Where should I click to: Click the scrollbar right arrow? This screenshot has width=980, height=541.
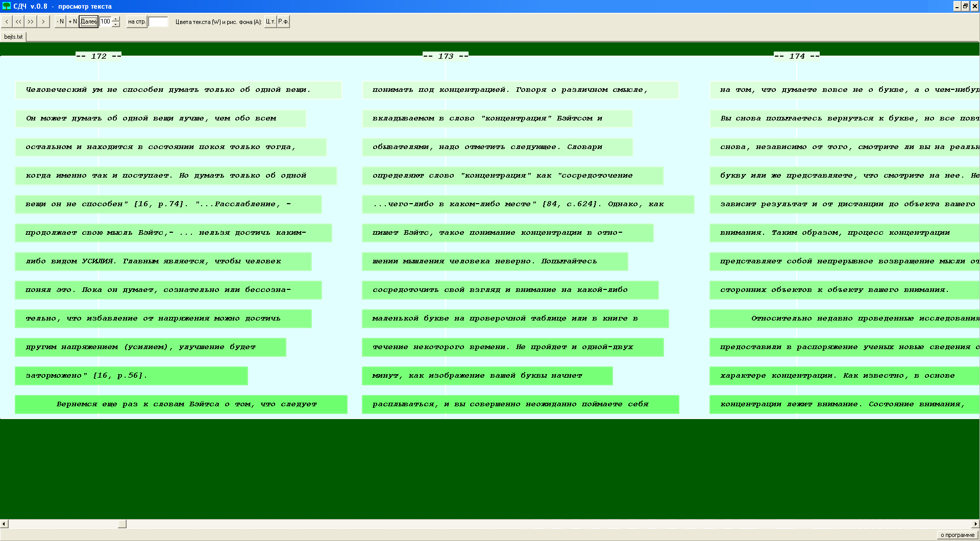[975, 524]
